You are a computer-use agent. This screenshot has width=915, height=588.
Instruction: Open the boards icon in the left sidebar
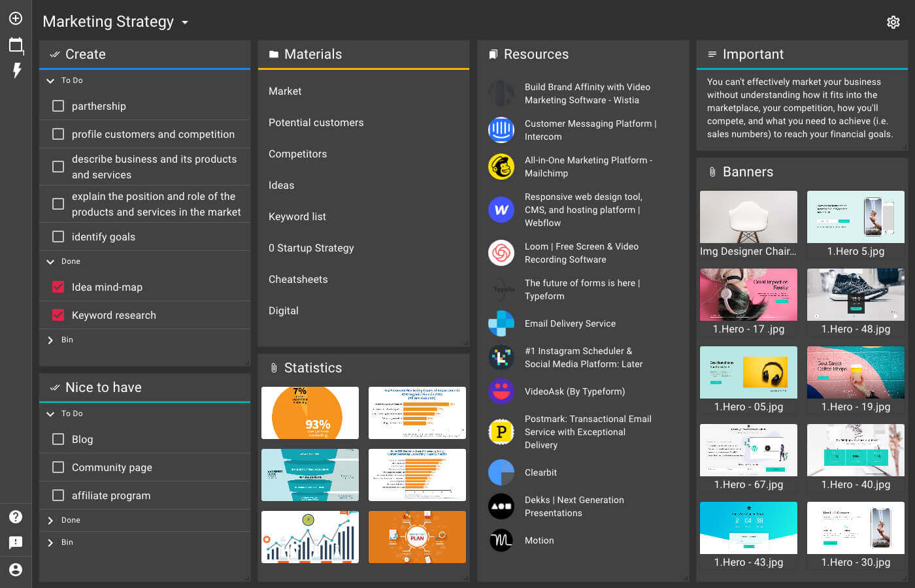15,44
